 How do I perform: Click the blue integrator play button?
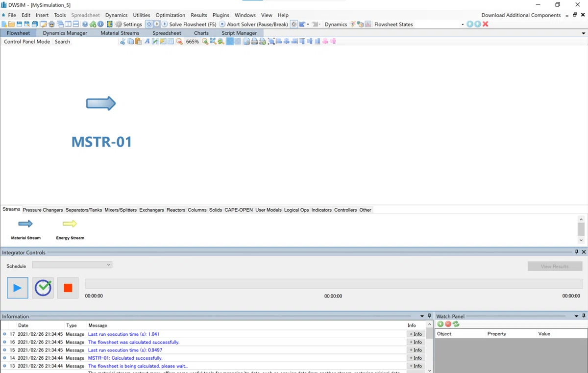click(18, 288)
